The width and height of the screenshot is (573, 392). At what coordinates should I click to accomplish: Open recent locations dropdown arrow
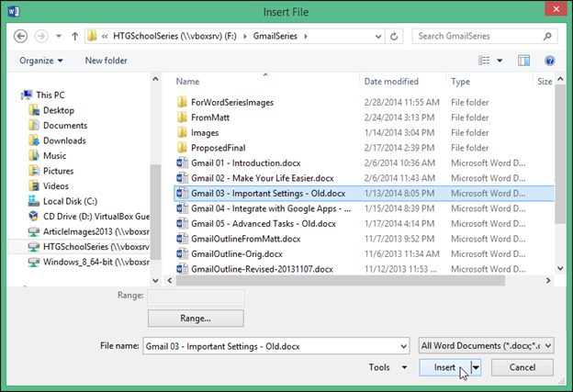point(59,36)
